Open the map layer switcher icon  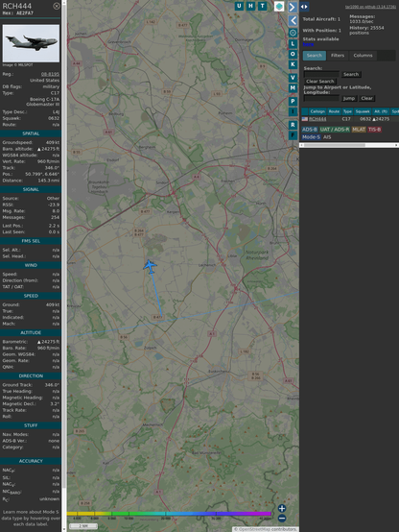click(279, 6)
